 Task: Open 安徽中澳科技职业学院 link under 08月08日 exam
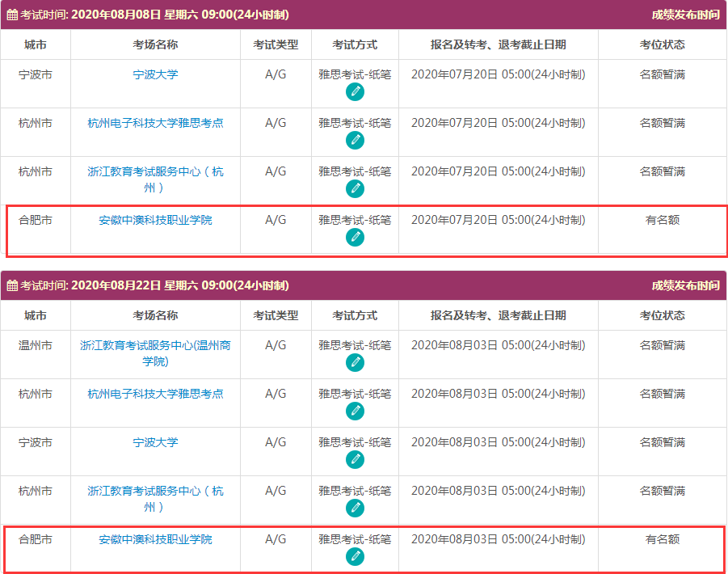155,220
